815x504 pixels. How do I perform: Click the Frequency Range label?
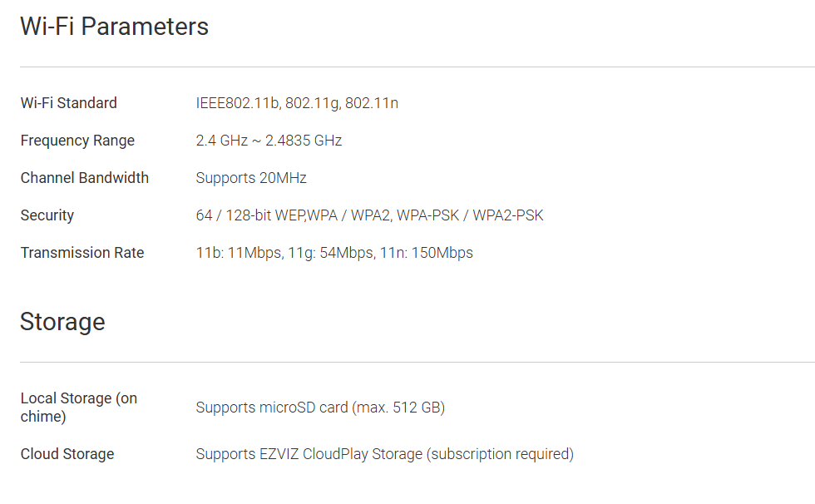pos(77,141)
